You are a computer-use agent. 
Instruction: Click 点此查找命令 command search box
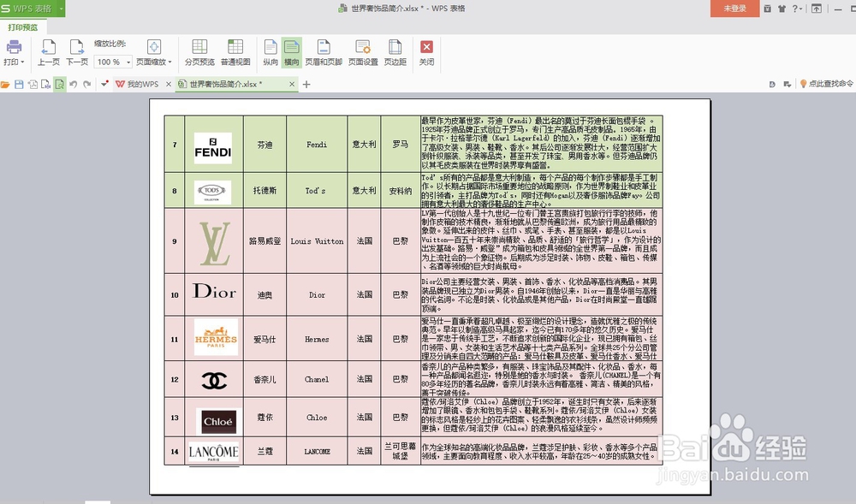click(x=827, y=84)
